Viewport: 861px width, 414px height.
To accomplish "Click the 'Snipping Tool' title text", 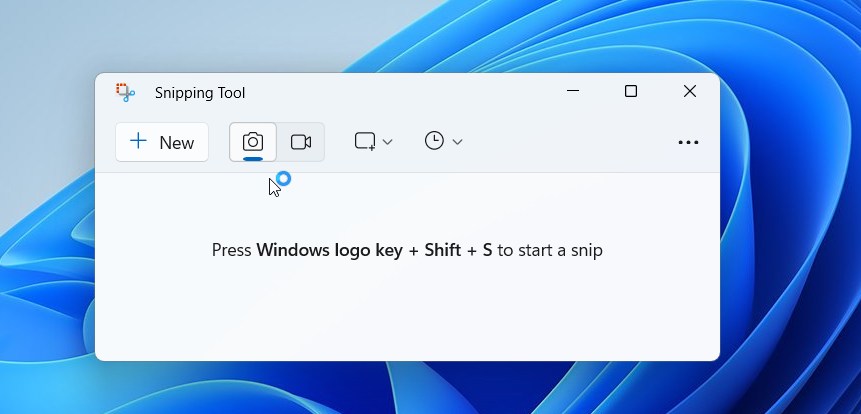I will click(200, 93).
